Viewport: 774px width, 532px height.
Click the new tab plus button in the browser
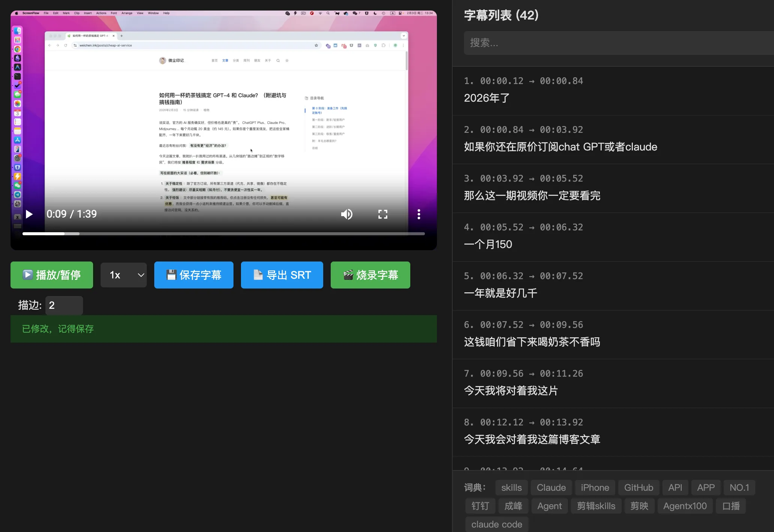click(122, 36)
